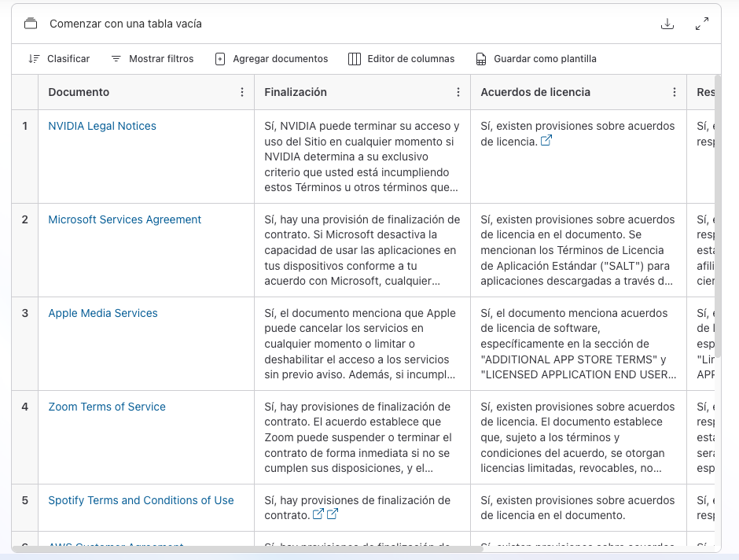
Task: Click the Zoom Acuerdos de licencia cell text
Action: click(578, 437)
